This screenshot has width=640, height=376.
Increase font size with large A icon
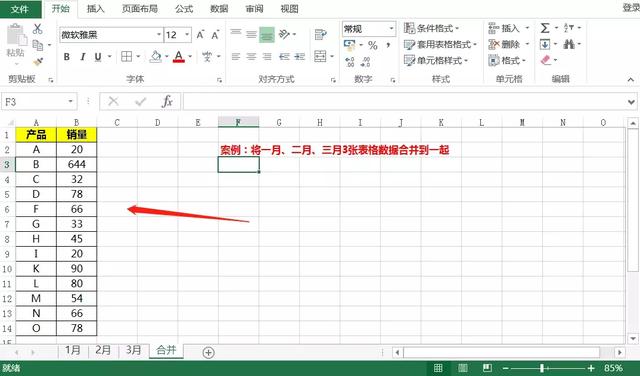tap(200, 35)
